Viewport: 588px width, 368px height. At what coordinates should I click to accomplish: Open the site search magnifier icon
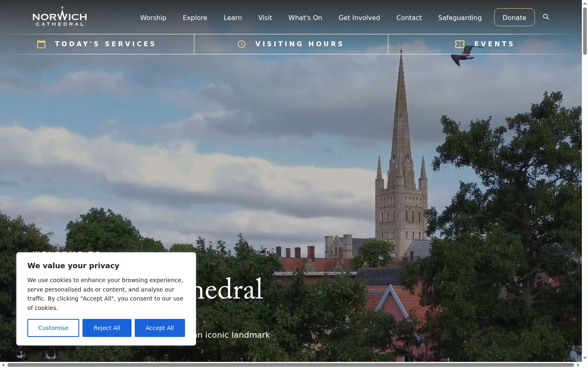(546, 17)
